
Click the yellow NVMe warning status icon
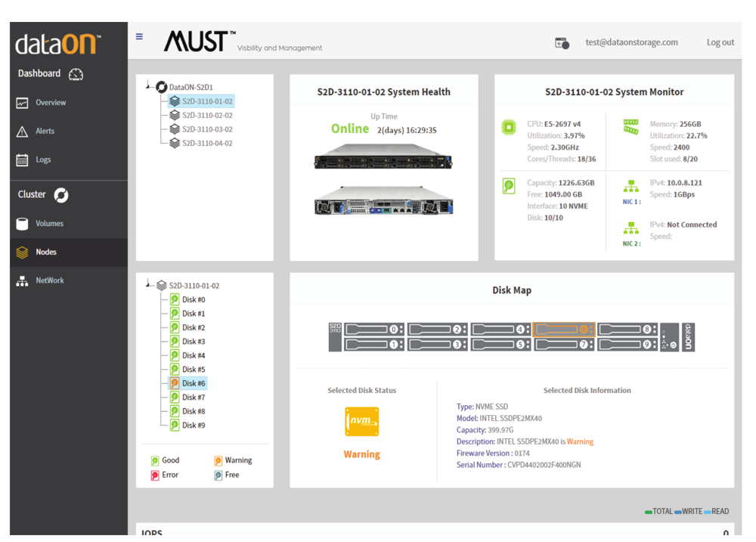(361, 422)
